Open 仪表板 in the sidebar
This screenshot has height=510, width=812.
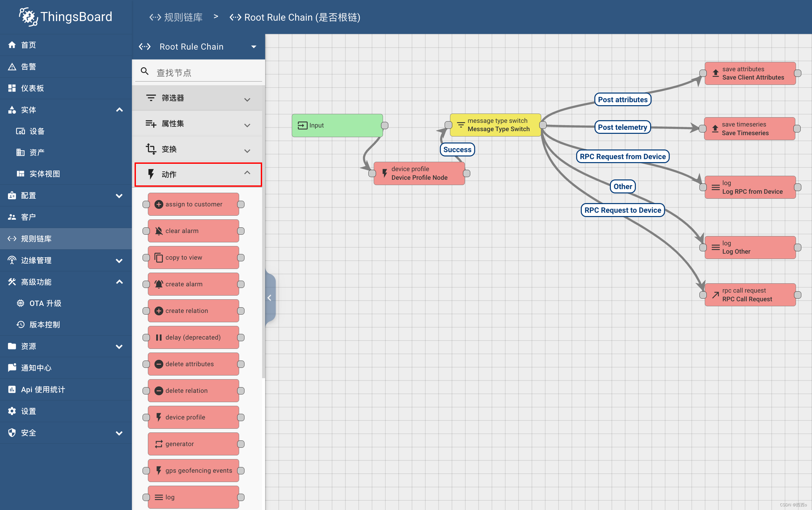click(32, 88)
